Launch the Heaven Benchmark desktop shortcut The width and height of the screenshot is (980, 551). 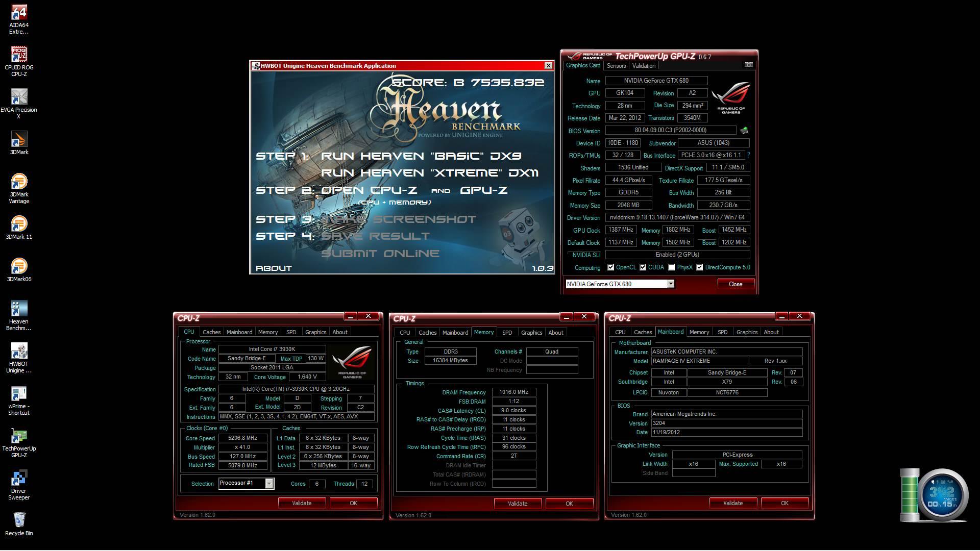[19, 316]
